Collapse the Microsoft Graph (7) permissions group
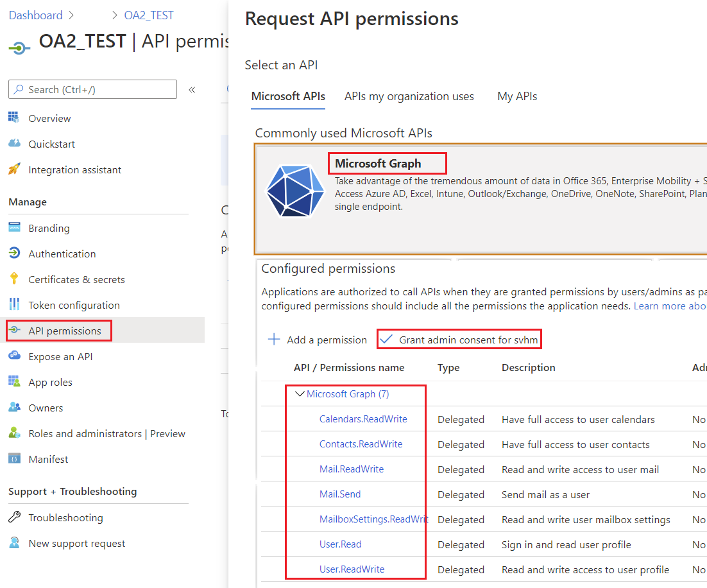Screen dimensions: 707x588 [300, 394]
